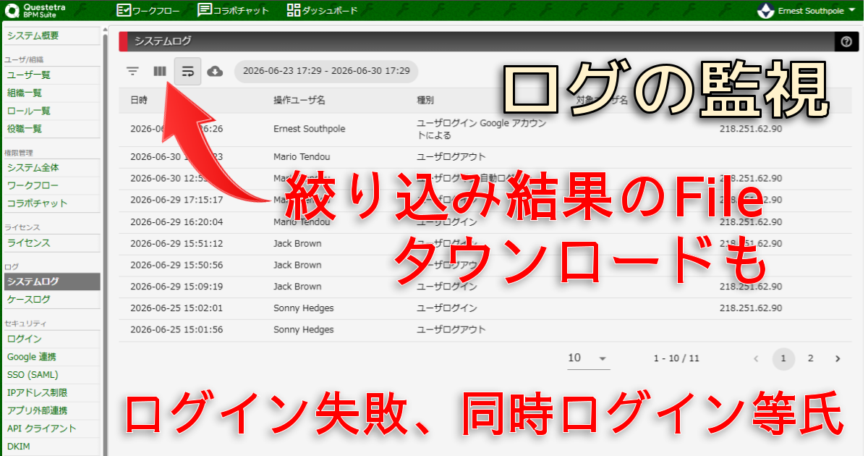This screenshot has width=868, height=456.
Task: Download log file via cloud icon
Action: coord(215,71)
